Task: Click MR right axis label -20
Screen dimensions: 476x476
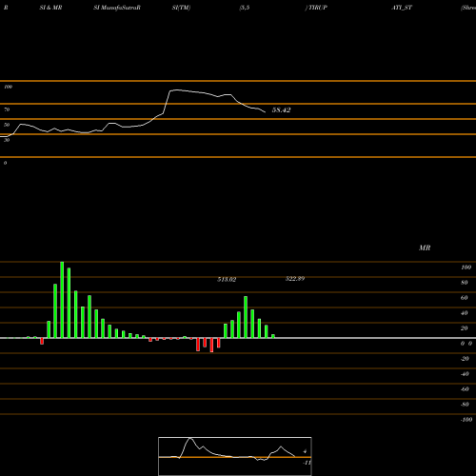Action: (465, 359)
